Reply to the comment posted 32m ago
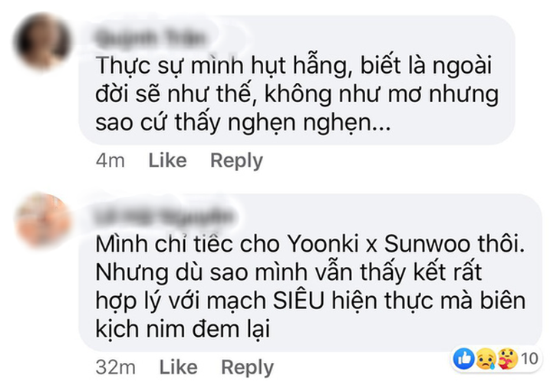 (x=247, y=367)
